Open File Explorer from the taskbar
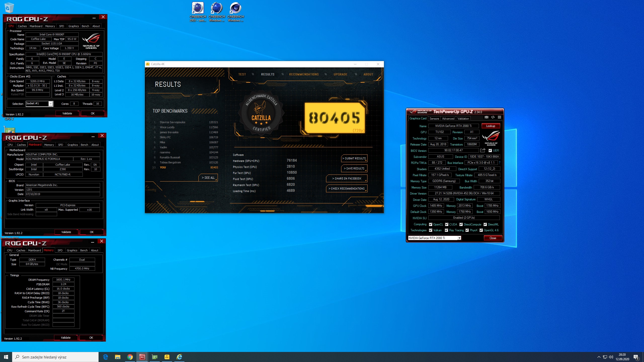The width and height of the screenshot is (644, 362). tap(117, 357)
